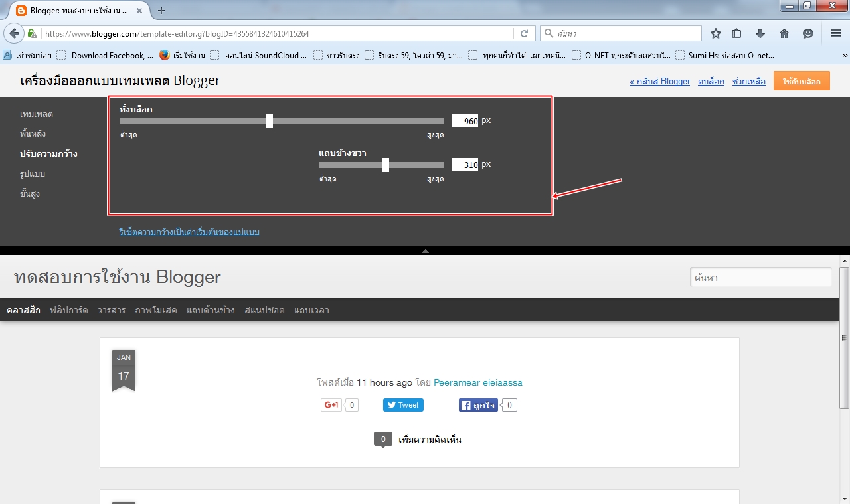Click the reset width to template default link
This screenshot has height=504, width=850.
click(x=189, y=232)
